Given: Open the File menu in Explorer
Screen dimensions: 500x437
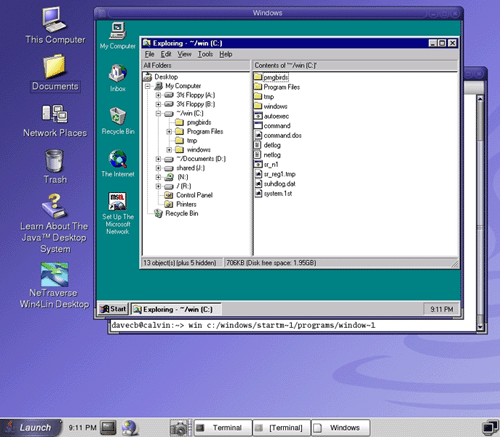Looking at the screenshot, I should point(149,54).
